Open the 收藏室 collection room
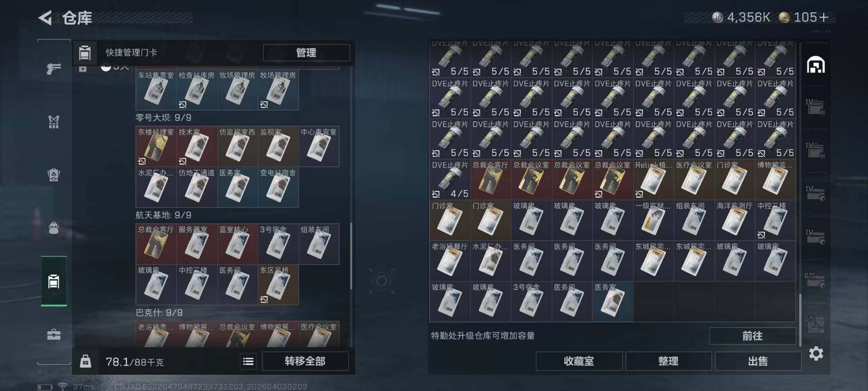868x391 pixels. click(x=579, y=361)
